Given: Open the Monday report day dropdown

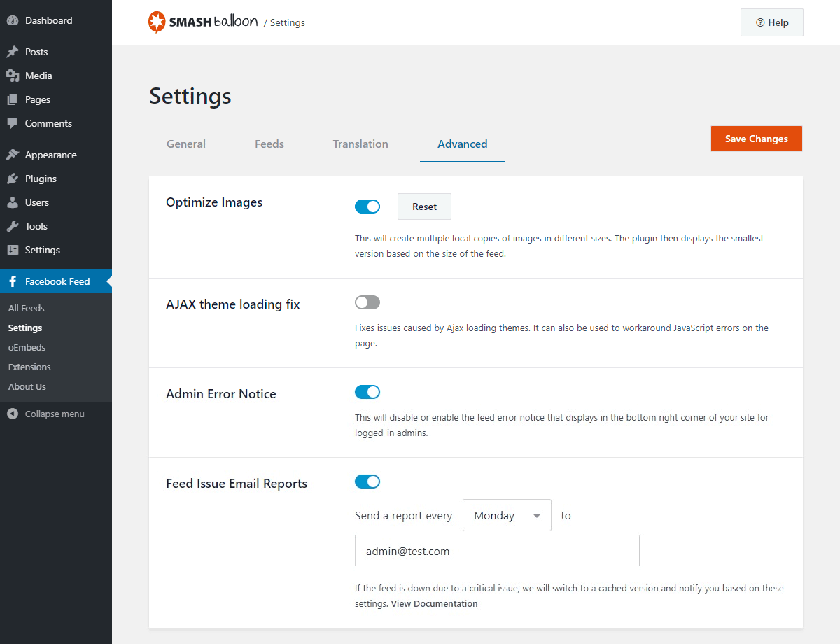Looking at the screenshot, I should [507, 515].
